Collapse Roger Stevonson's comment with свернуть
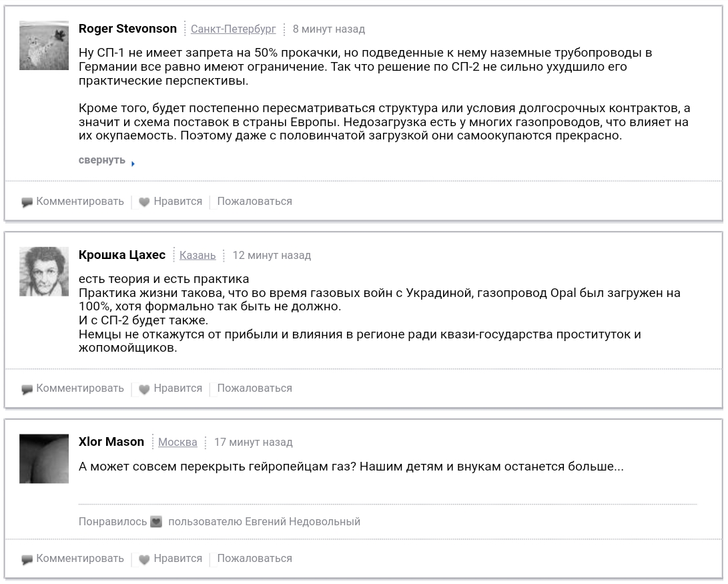Viewport: 728px width, 584px height. [101, 160]
